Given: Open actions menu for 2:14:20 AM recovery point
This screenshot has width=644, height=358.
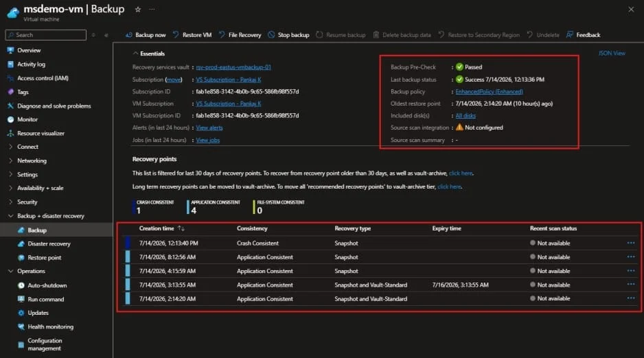Looking at the screenshot, I should tap(631, 298).
